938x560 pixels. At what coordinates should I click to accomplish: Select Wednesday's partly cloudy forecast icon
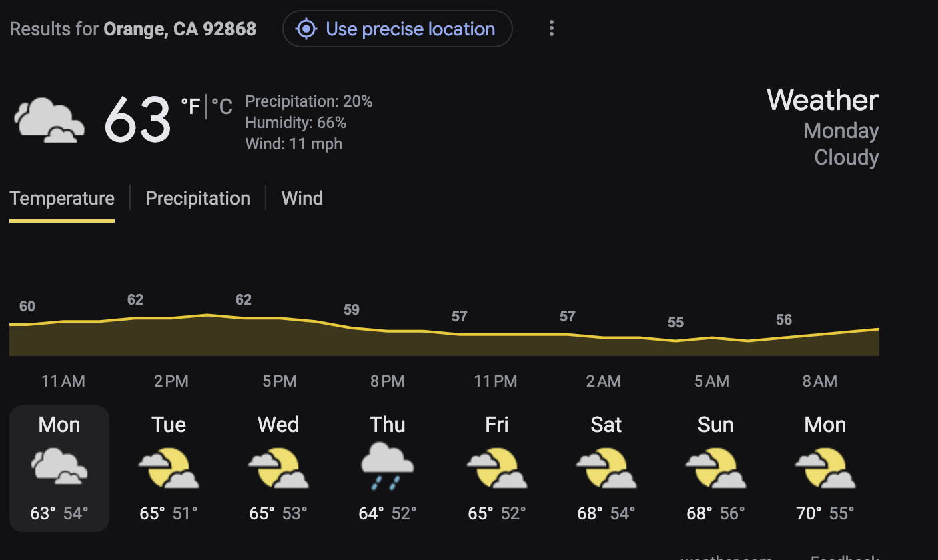(278, 469)
